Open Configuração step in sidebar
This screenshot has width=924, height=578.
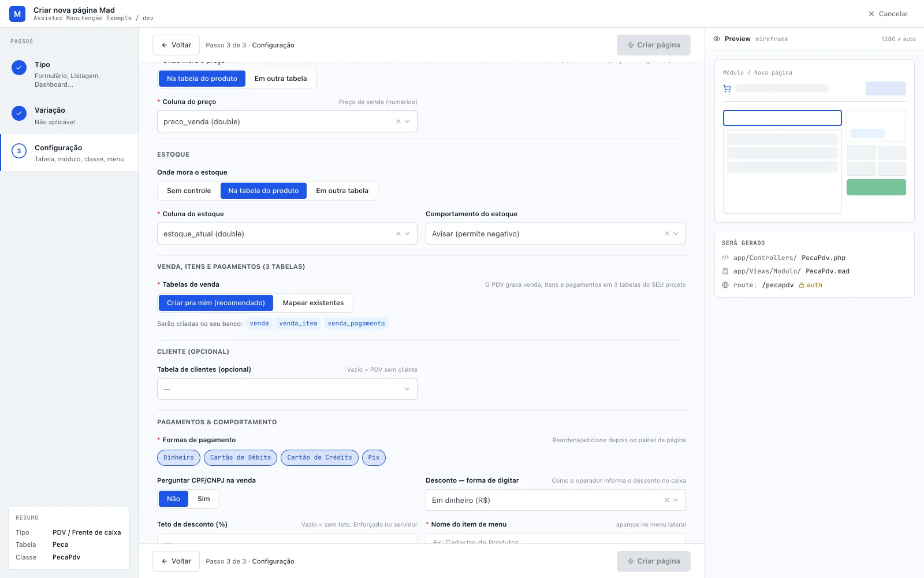click(x=69, y=153)
